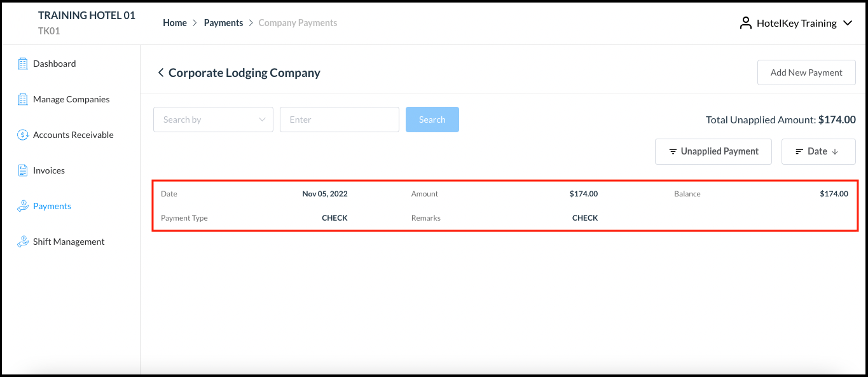Screen dimensions: 868x377
Task: Click the user profile person icon
Action: pyautogui.click(x=745, y=22)
